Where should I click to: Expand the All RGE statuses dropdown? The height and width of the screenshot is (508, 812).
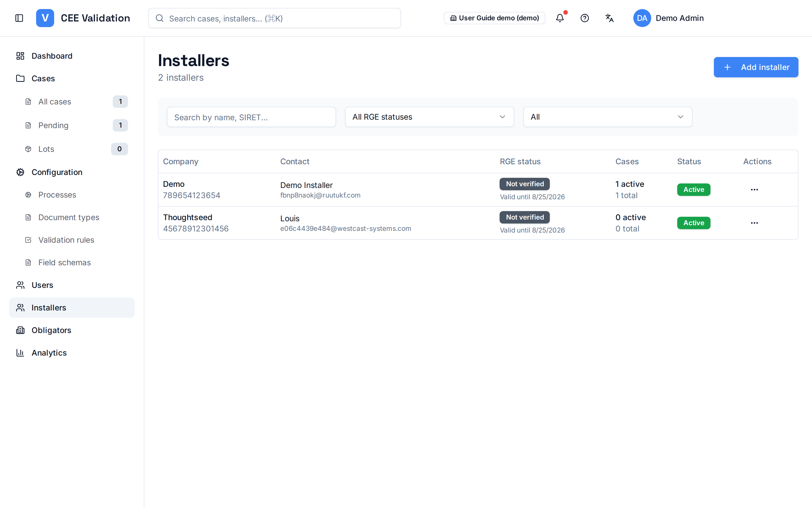[x=429, y=117]
